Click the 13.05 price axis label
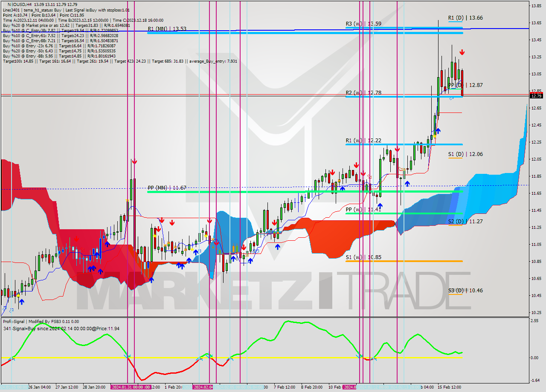This screenshot has height=392, width=546. click(x=536, y=74)
